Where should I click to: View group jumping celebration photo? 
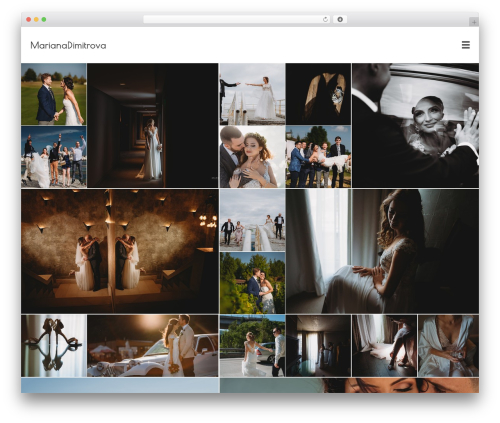(x=54, y=157)
